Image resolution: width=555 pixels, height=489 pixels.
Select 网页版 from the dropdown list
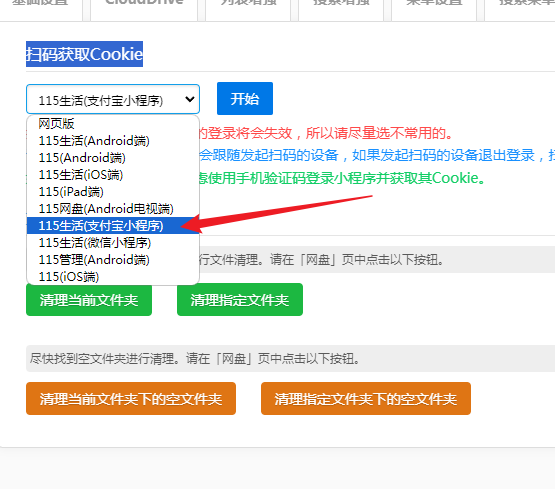113,124
